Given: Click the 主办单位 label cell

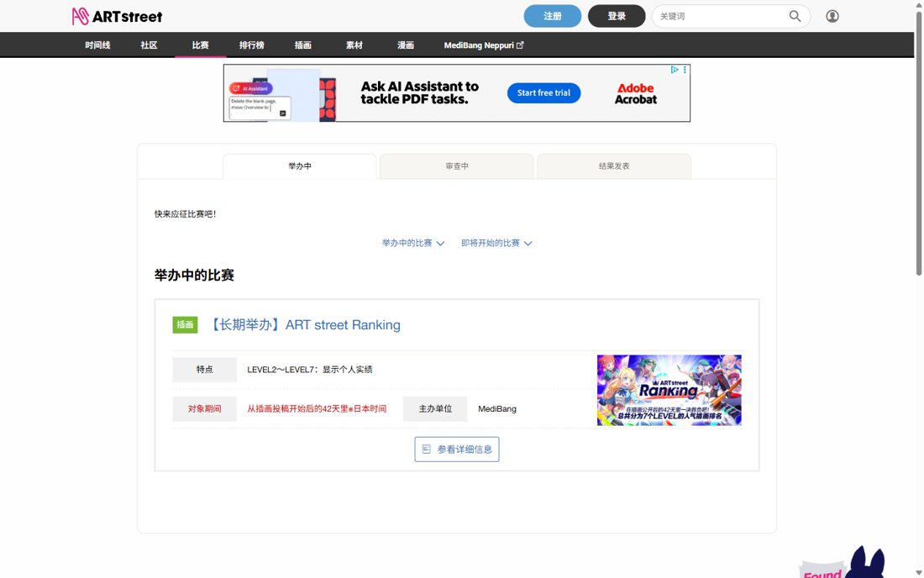Looking at the screenshot, I should pyautogui.click(x=435, y=409).
